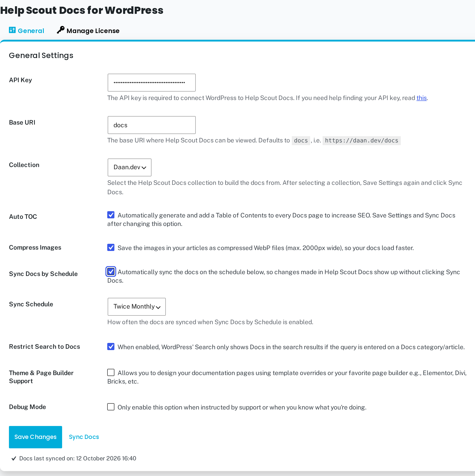Screen dimensions: 475x476
Task: Click into the API Key field
Action: click(152, 83)
